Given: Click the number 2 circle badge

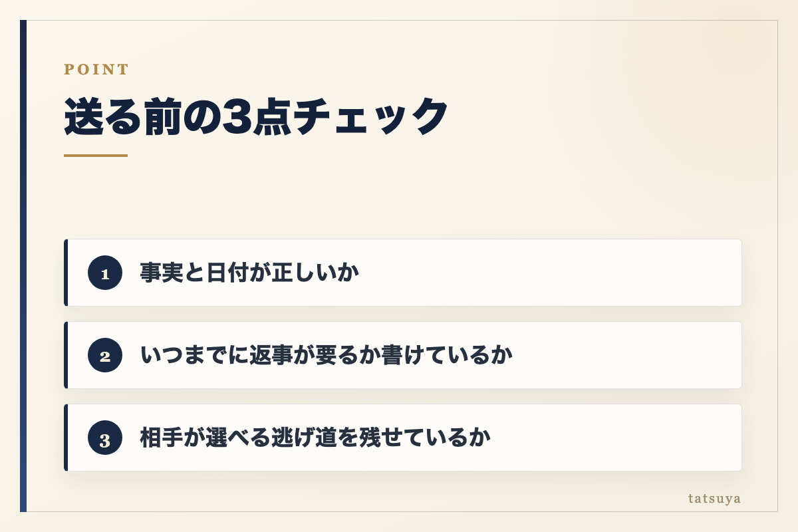Looking at the screenshot, I should 105,355.
